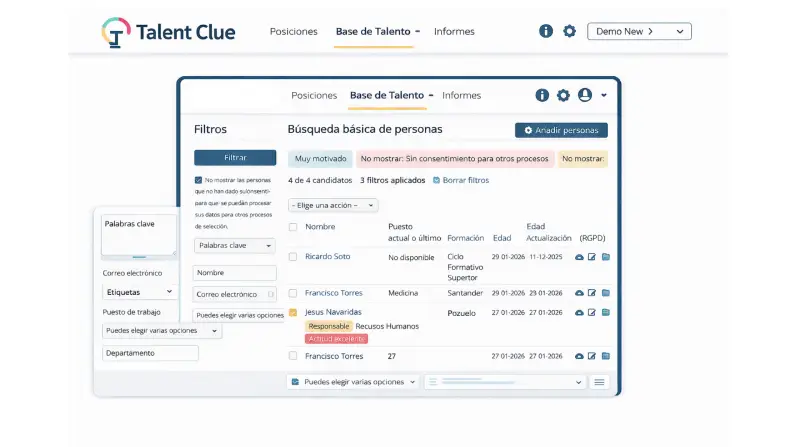Open the folder icon in the row showing 27
This screenshot has width=800, height=447.
(606, 356)
